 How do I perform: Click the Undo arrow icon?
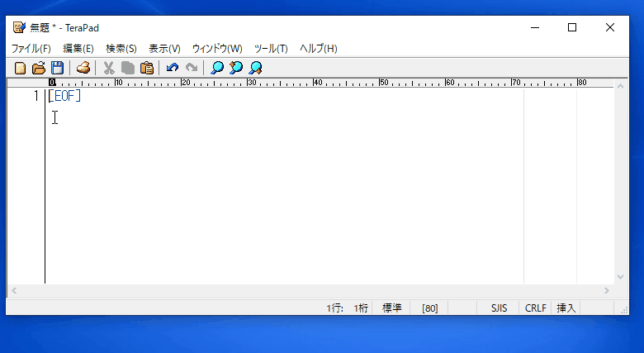pos(172,68)
